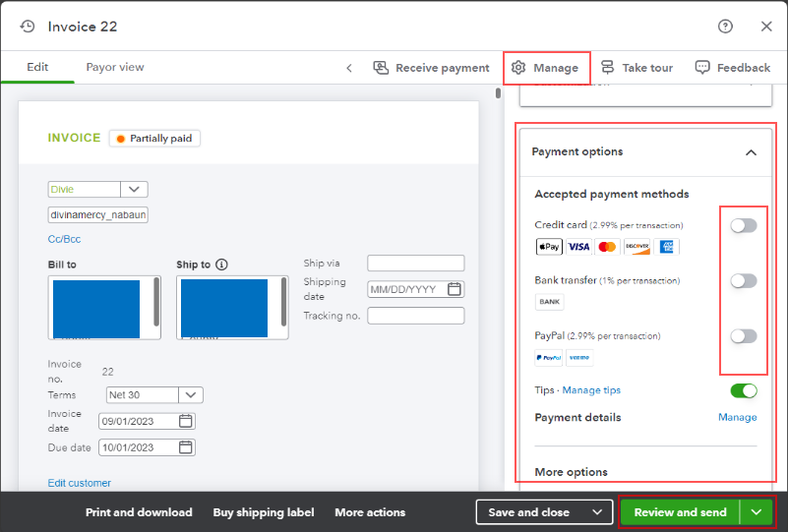Open the Save and close dropdown arrow
788x532 pixels.
tap(597, 512)
